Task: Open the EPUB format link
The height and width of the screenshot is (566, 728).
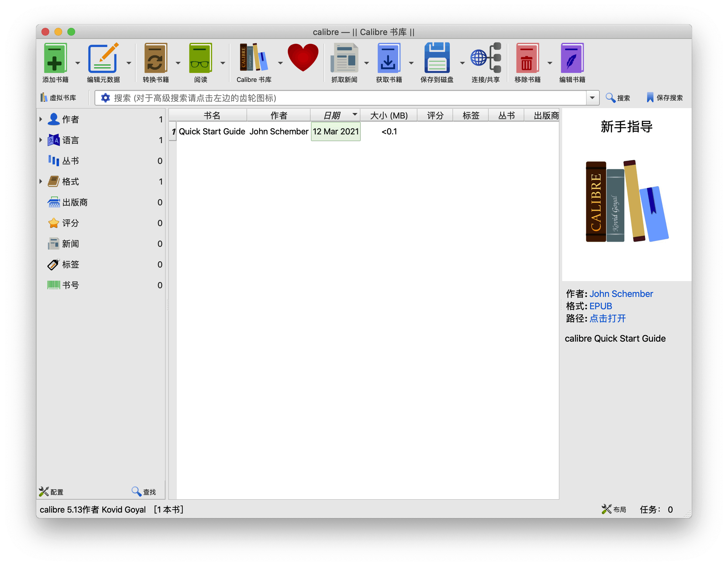Action: click(x=601, y=306)
